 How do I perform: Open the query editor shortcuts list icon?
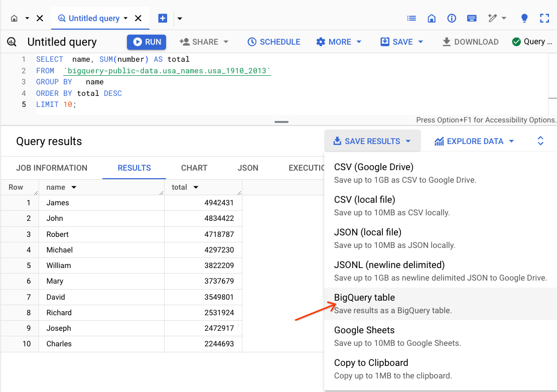click(x=411, y=18)
